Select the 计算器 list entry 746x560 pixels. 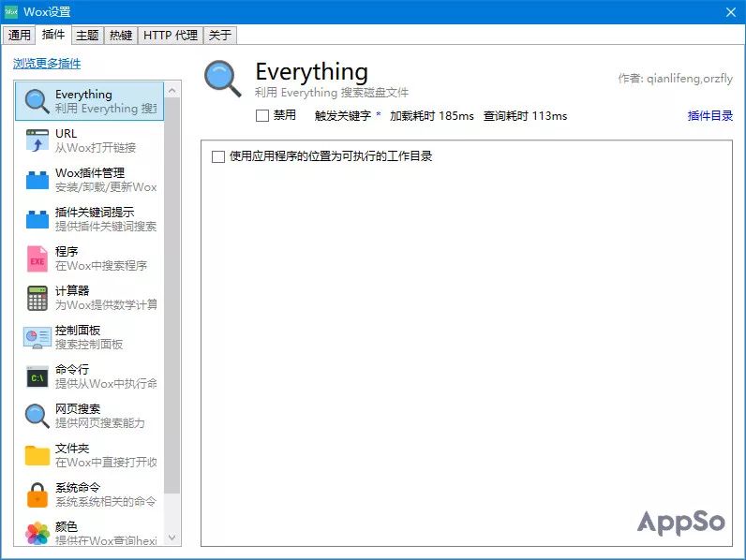89,298
